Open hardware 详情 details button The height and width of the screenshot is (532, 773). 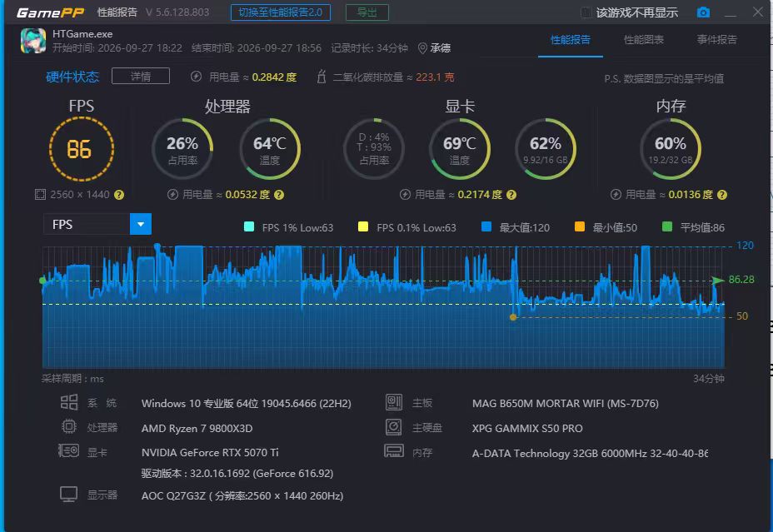(x=141, y=76)
